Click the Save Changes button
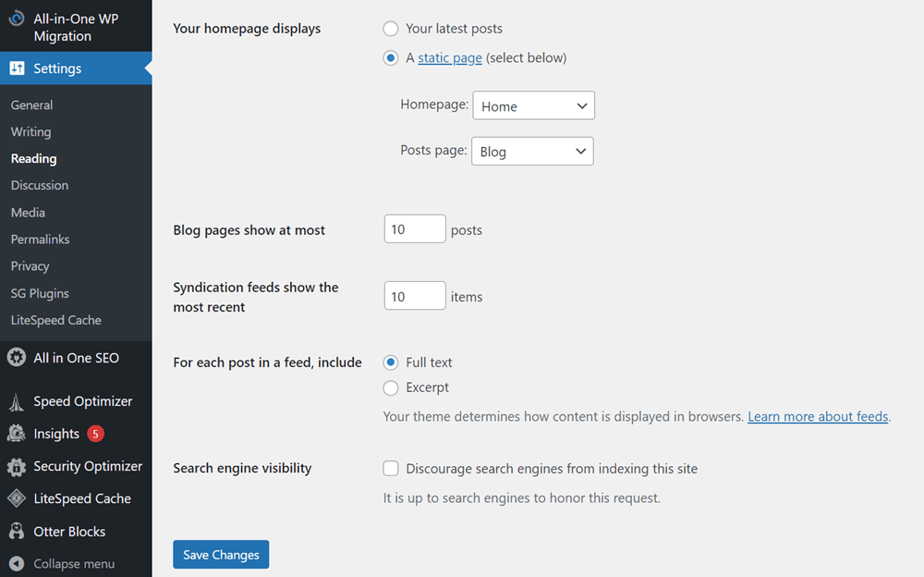The width and height of the screenshot is (924, 577). pos(221,555)
